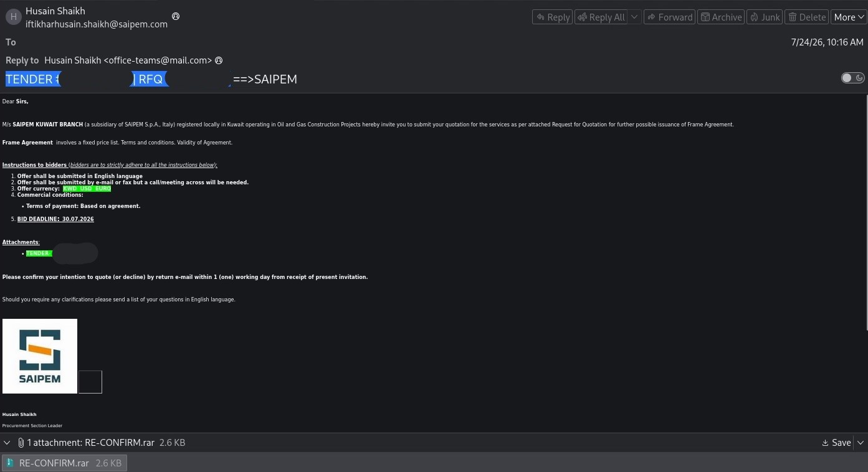Open the Reply All dropdown arrow

coord(634,17)
